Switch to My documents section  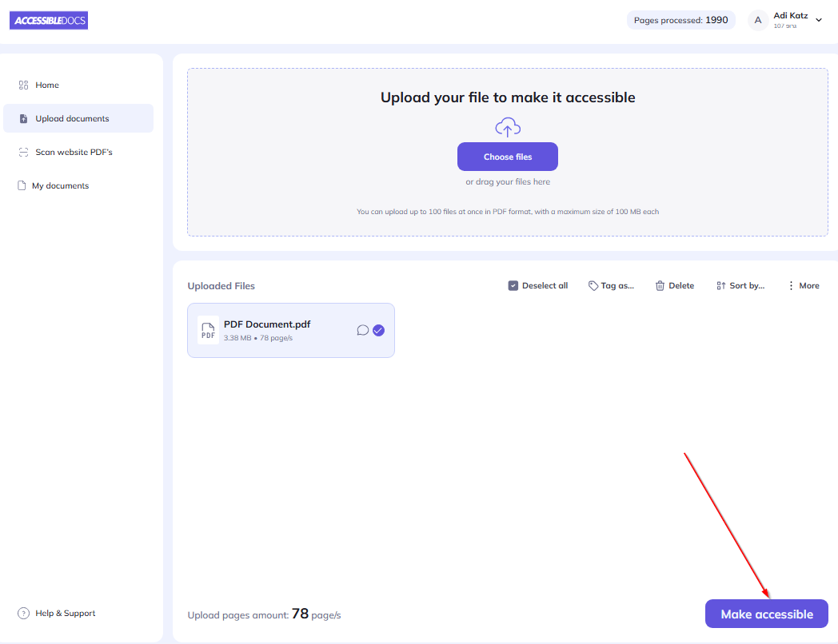[60, 185]
